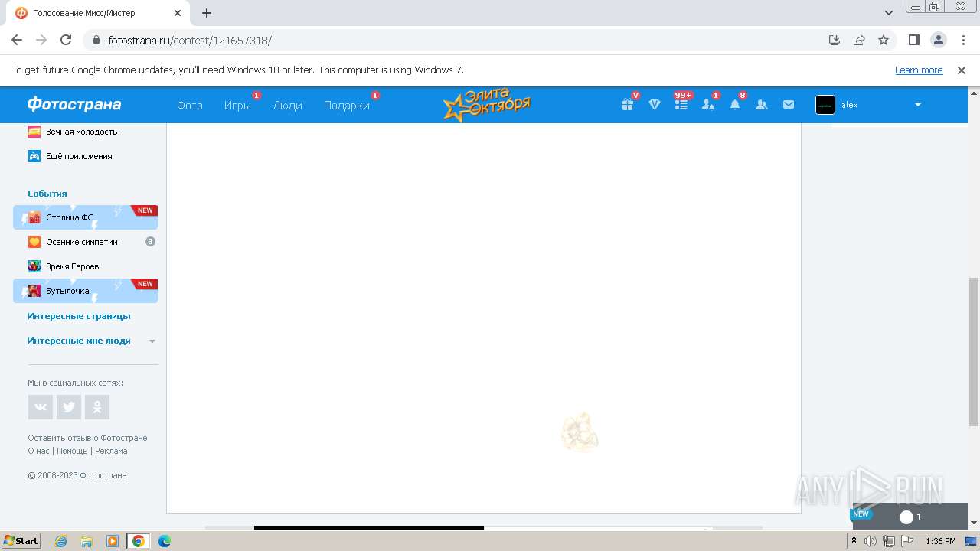This screenshot has width=980, height=551.
Task: Toggle the Chrome side panel
Action: [913, 40]
